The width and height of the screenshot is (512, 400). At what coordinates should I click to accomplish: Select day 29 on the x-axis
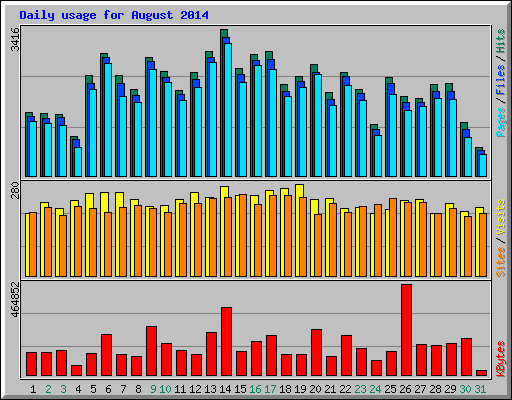[x=450, y=389]
